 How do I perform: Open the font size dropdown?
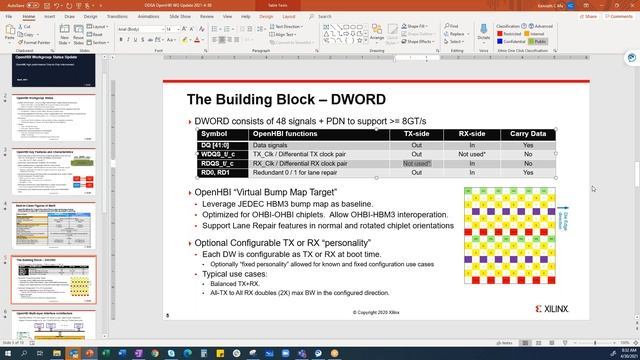tap(178, 29)
